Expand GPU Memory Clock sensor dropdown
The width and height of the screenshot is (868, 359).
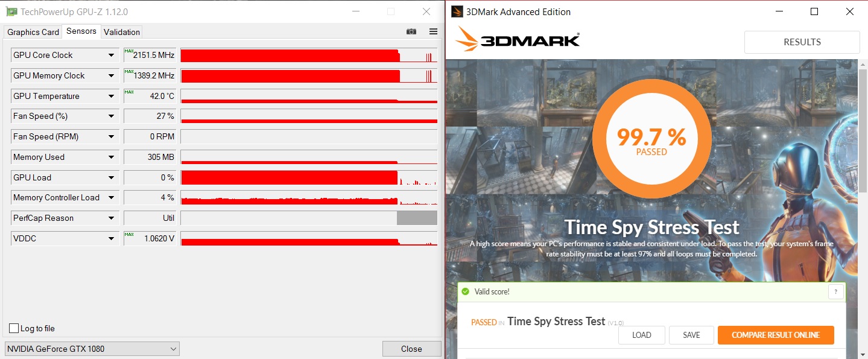pos(111,75)
